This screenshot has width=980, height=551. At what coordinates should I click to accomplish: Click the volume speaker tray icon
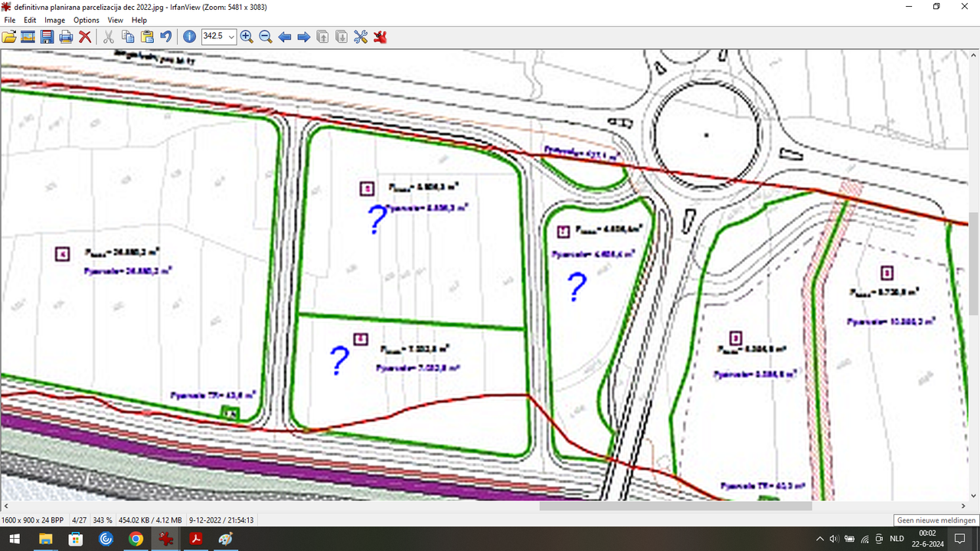coord(835,539)
